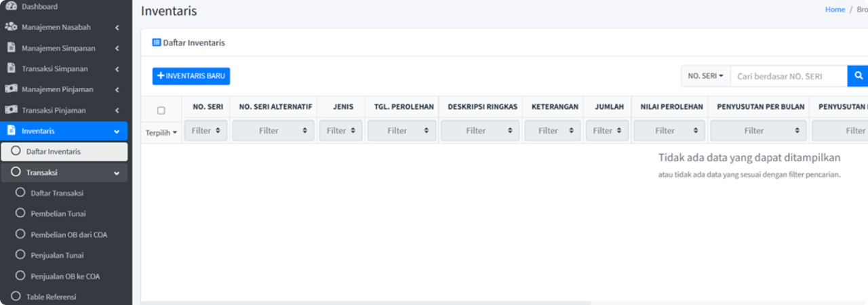Viewport: 868px width, 305px height.
Task: Collapse the Transaksi submenu chevron
Action: 117,173
